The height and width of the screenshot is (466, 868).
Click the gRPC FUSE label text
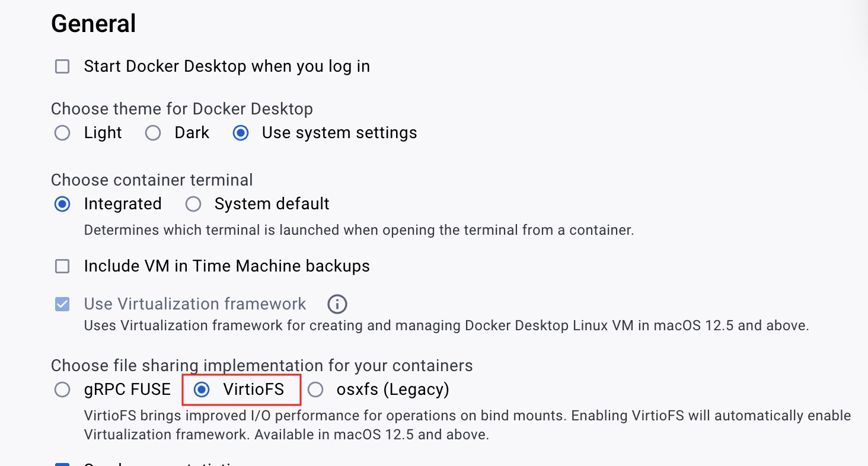[x=127, y=390]
